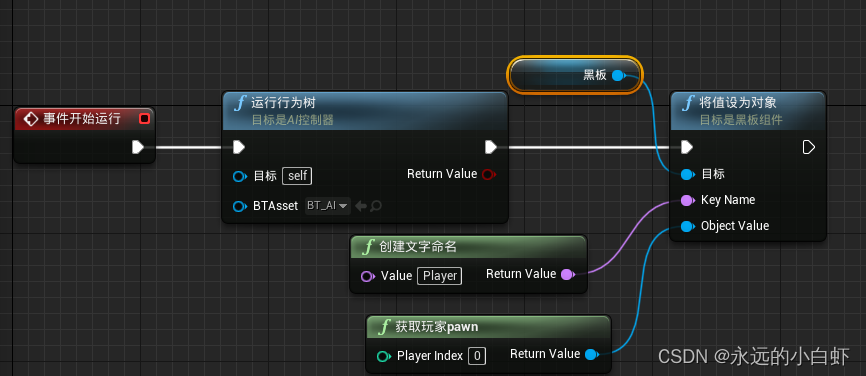The width and height of the screenshot is (866, 376).
Task: Select the 黑板 variable node
Action: click(575, 75)
